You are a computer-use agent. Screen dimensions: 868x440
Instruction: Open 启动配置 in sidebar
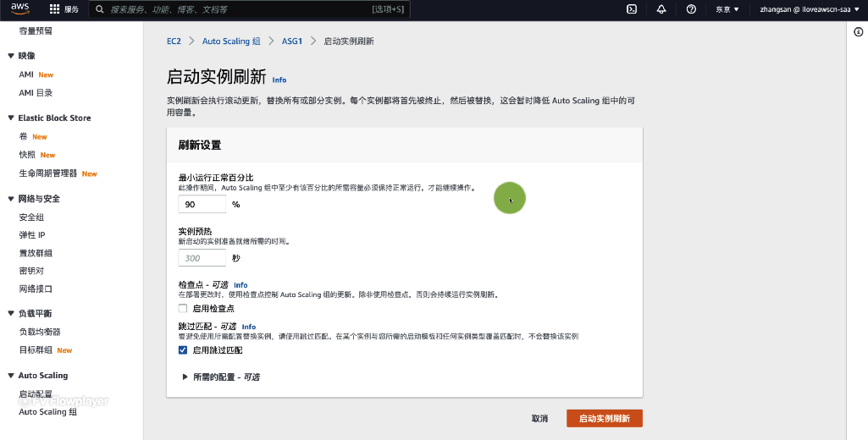36,394
